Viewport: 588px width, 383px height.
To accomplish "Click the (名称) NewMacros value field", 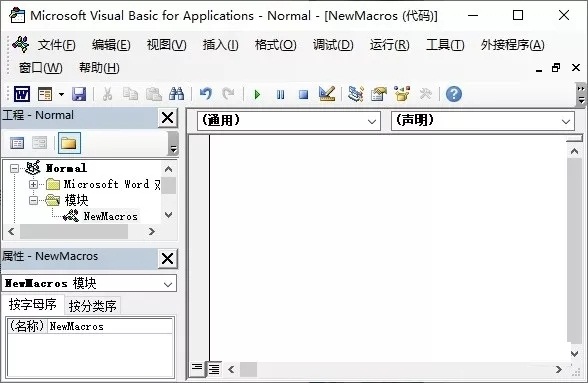I will click(111, 326).
